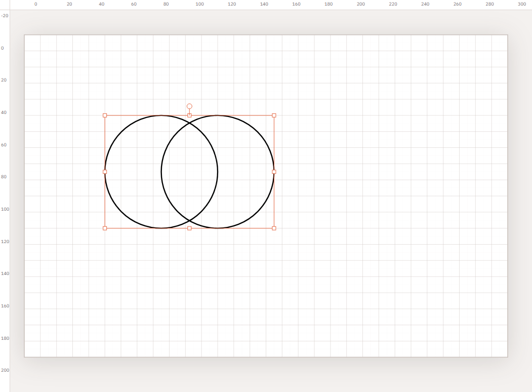Click the right-middle resize handle of selection

pos(274,172)
